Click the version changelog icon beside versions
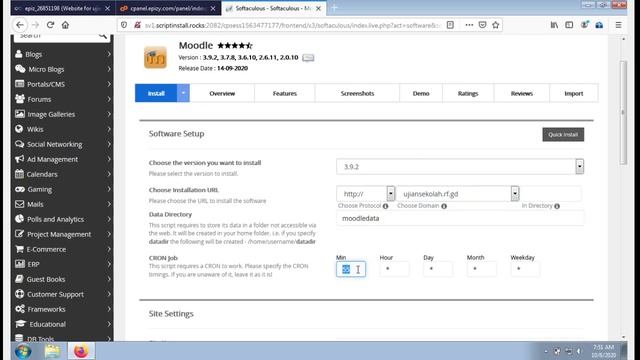The image size is (640, 360). pos(308,58)
